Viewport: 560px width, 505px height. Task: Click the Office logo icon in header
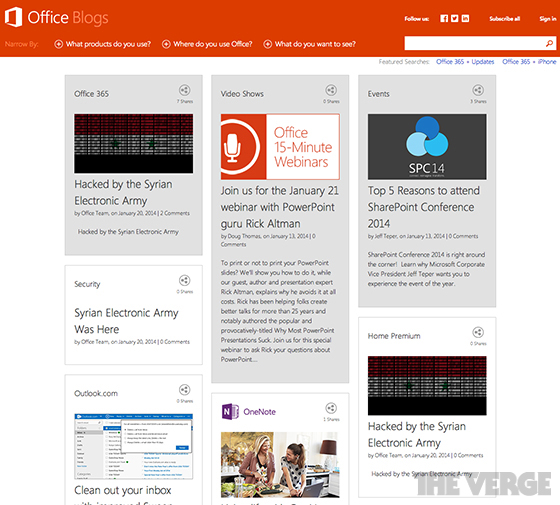click(x=13, y=17)
